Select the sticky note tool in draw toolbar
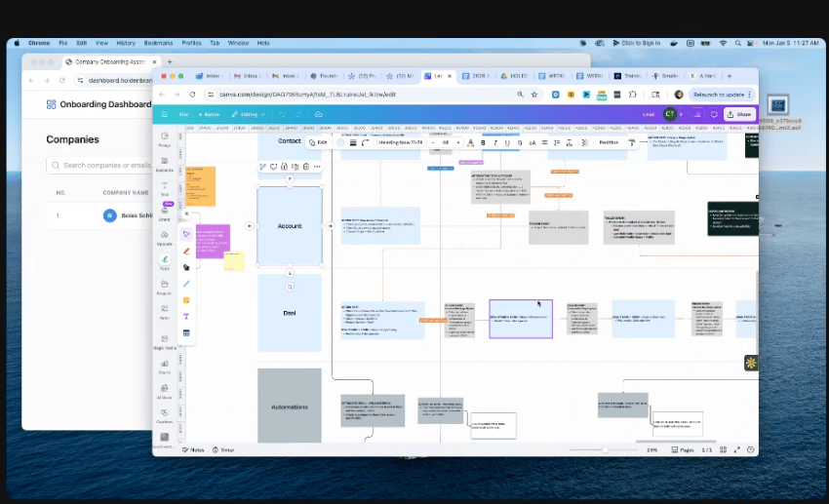Viewport: 829px width, 504px height. (186, 300)
